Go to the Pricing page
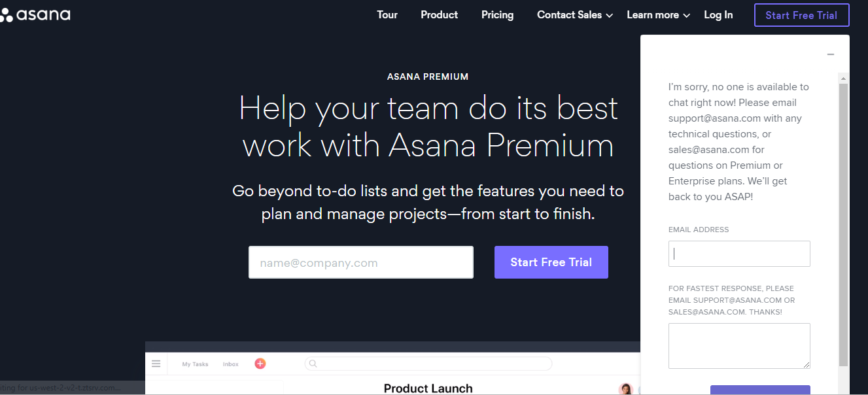Screen dimensions: 868x395 point(498,15)
